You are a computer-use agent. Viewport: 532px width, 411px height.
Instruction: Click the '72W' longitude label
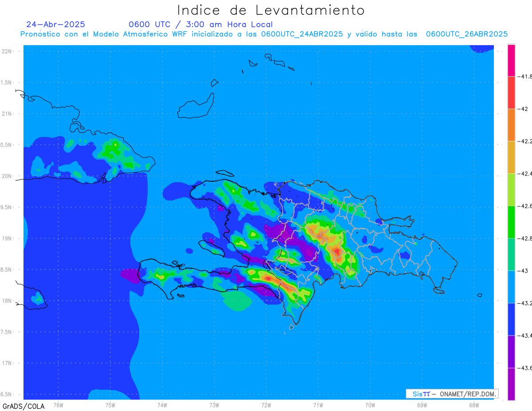coord(266,404)
